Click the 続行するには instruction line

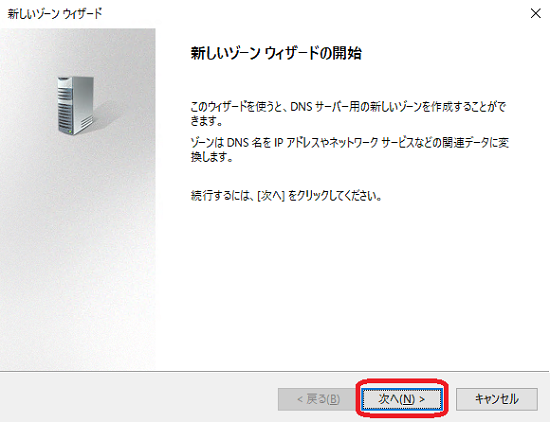pyautogui.click(x=286, y=195)
